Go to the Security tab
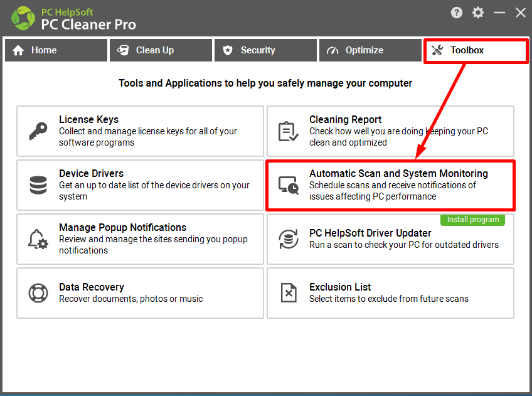Image resolution: width=532 pixels, height=396 pixels. click(x=265, y=50)
